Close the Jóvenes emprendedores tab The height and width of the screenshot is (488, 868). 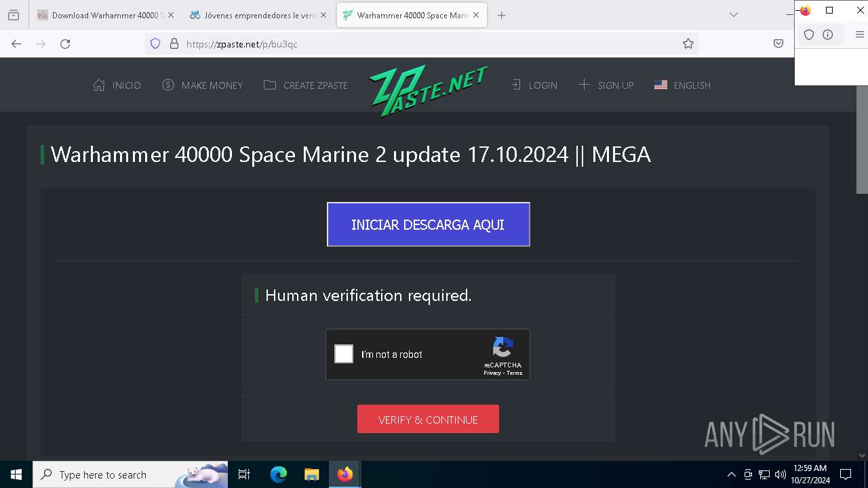tap(323, 15)
